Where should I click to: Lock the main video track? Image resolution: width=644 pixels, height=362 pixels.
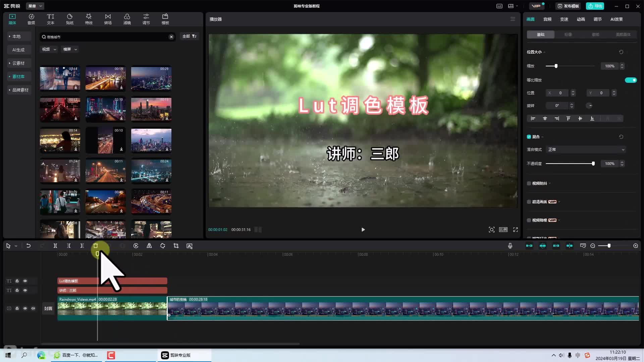click(x=17, y=308)
